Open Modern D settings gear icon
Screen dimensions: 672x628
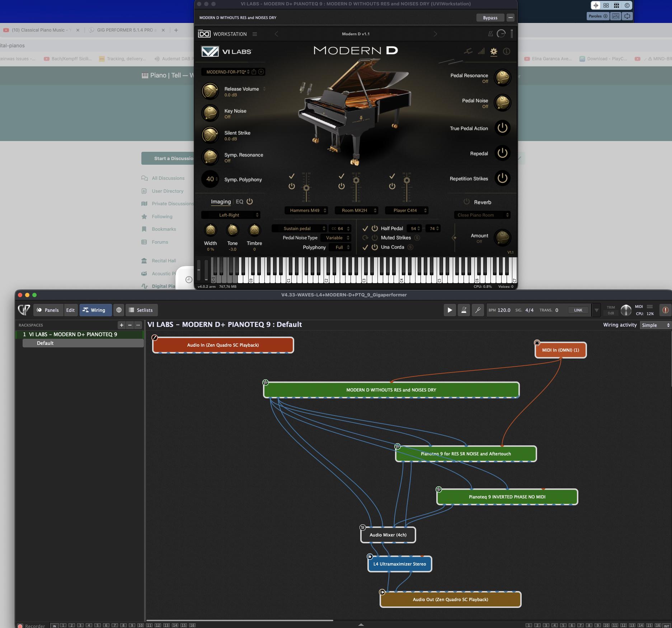point(494,51)
